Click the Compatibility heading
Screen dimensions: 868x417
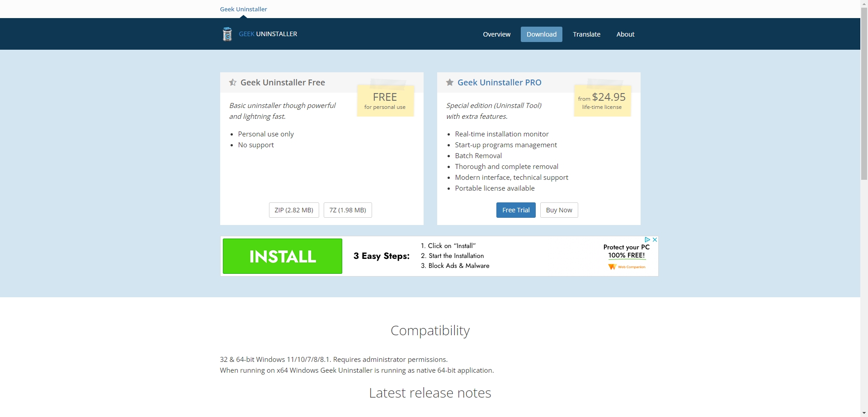tap(430, 331)
